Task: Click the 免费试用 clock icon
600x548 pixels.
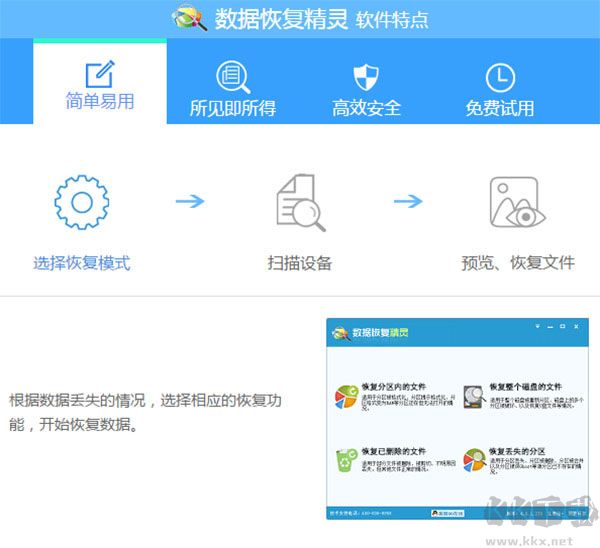Action: tap(500, 78)
